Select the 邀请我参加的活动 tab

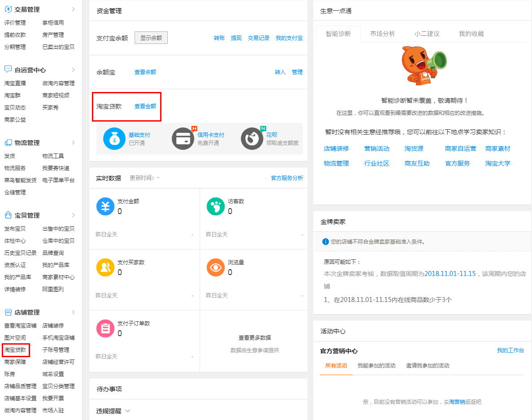point(427,366)
